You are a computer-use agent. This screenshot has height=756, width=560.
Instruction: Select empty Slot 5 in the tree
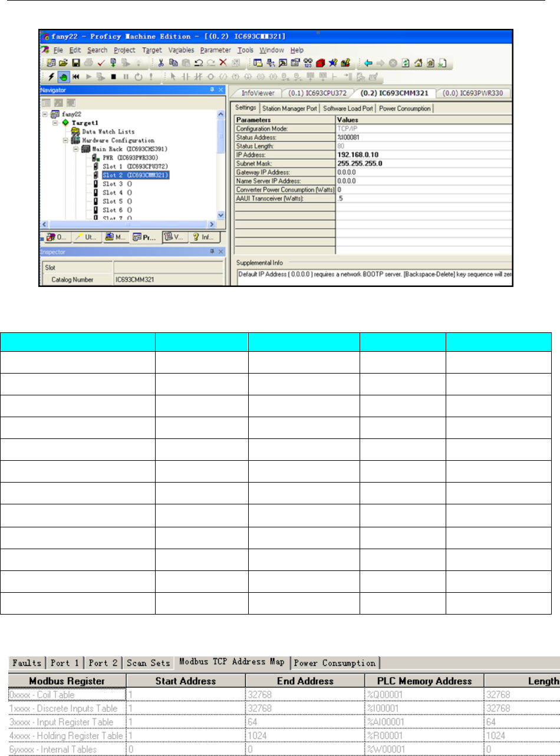click(117, 201)
